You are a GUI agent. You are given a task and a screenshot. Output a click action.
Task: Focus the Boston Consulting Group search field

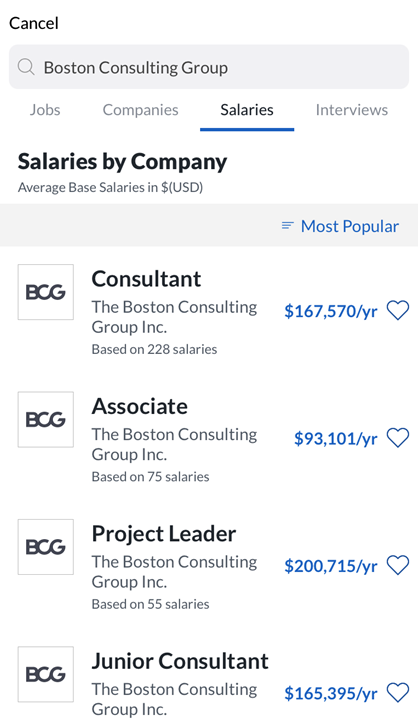coord(209,67)
